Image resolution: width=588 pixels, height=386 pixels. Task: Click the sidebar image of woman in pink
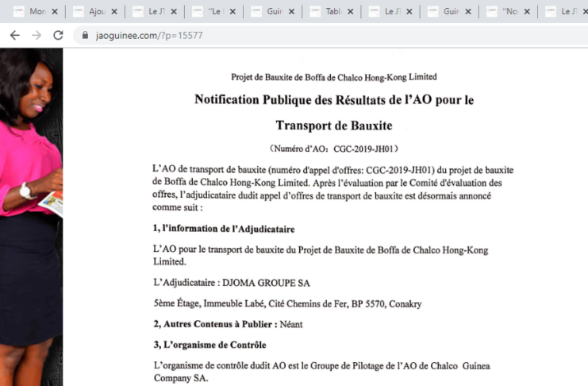[x=31, y=217]
